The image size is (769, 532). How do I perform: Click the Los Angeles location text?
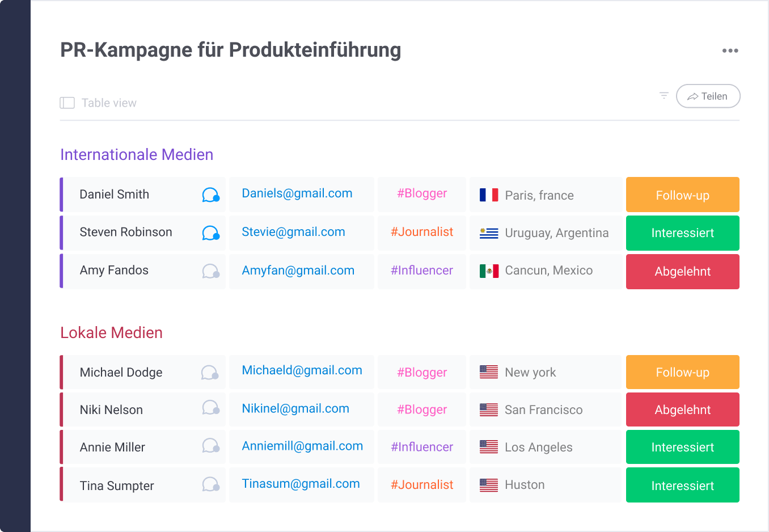[x=539, y=447]
